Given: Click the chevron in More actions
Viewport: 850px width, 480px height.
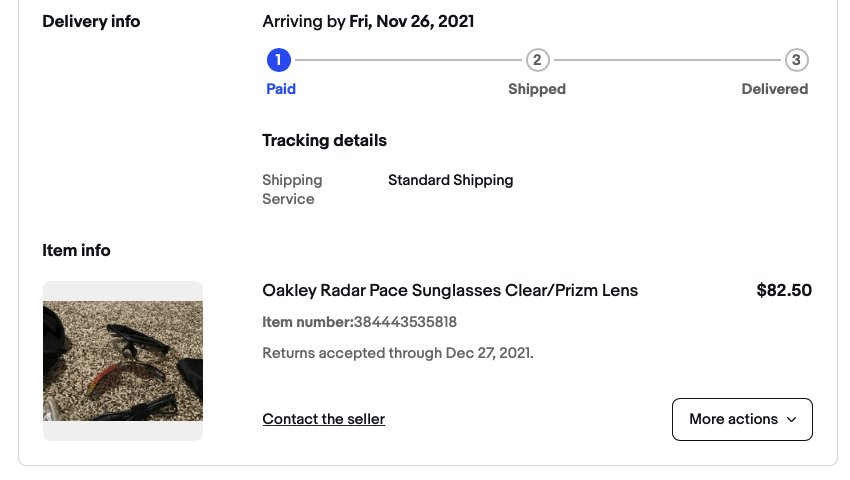Looking at the screenshot, I should click(x=792, y=420).
